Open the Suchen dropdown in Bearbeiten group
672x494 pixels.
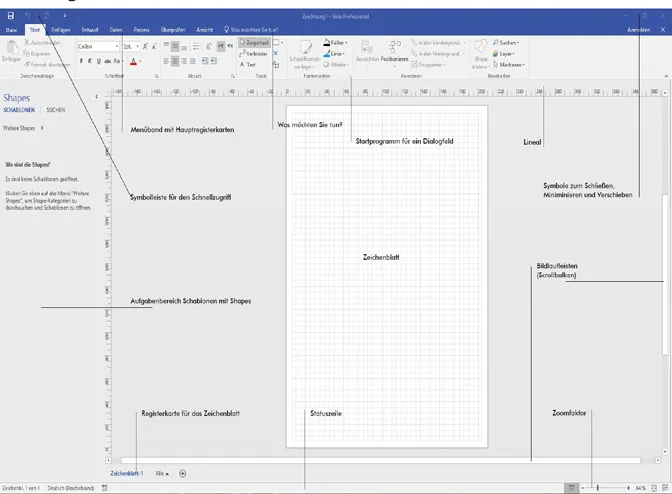(508, 44)
